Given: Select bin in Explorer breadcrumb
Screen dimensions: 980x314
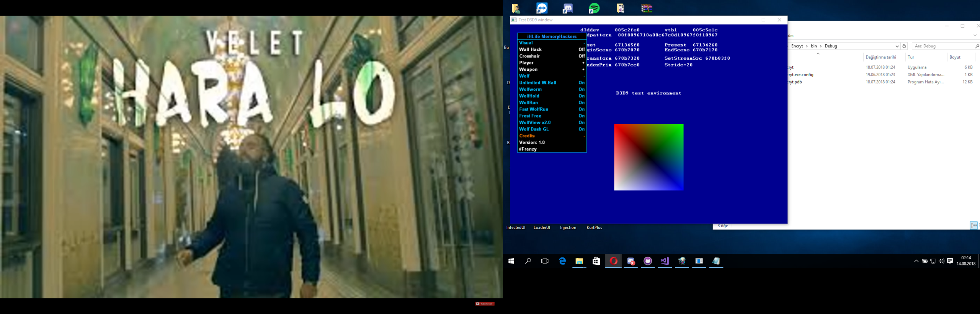Looking at the screenshot, I should [814, 46].
